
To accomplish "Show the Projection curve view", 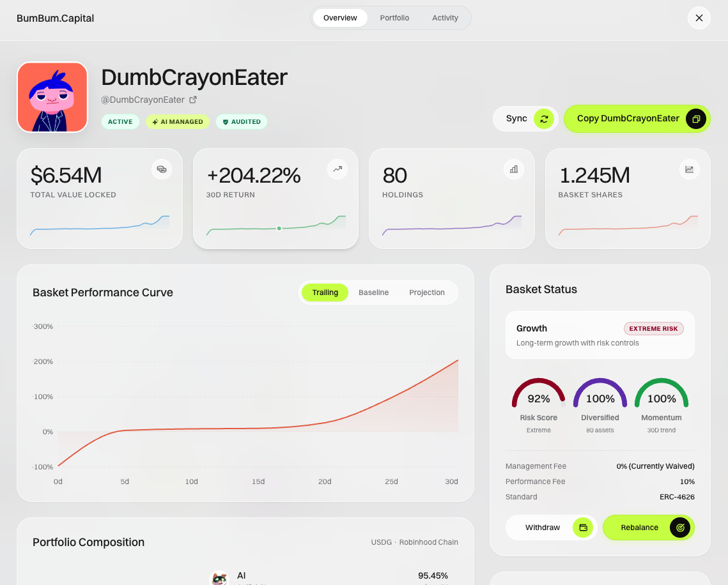I will pos(427,292).
